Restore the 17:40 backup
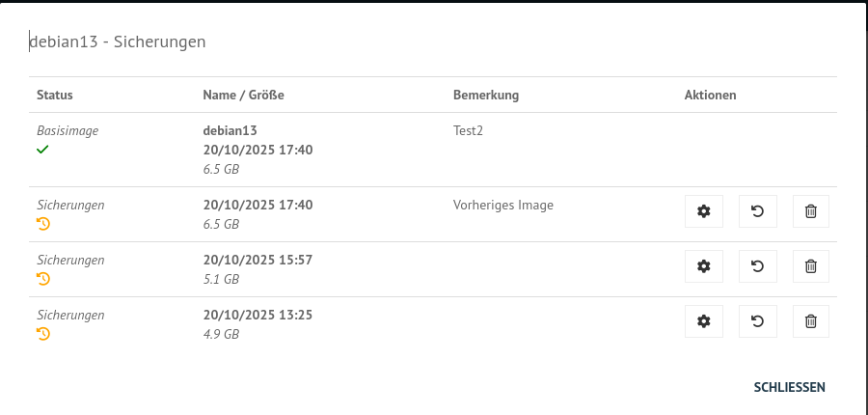Image resolution: width=868 pixels, height=415 pixels. [x=757, y=211]
